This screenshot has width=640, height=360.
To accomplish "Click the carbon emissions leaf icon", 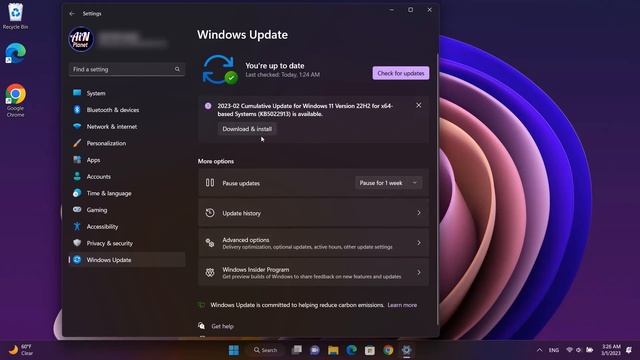I will pyautogui.click(x=201, y=305).
